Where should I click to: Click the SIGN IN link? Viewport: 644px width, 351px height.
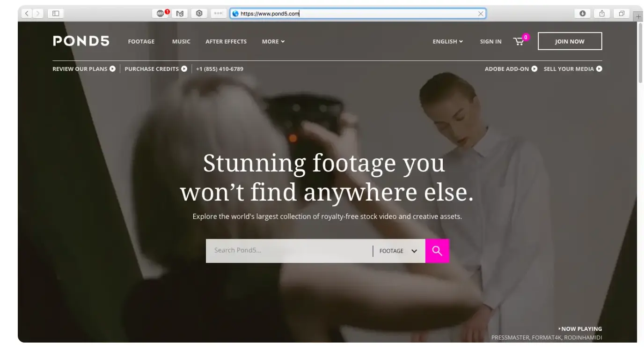(x=490, y=41)
